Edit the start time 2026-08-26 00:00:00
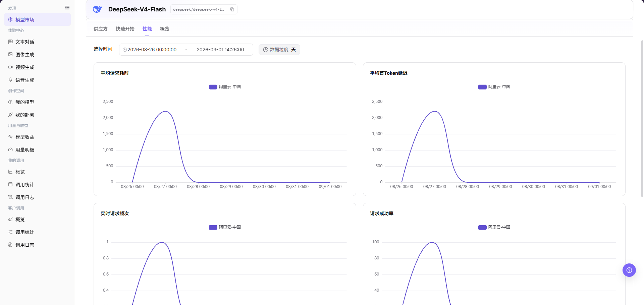 point(152,50)
